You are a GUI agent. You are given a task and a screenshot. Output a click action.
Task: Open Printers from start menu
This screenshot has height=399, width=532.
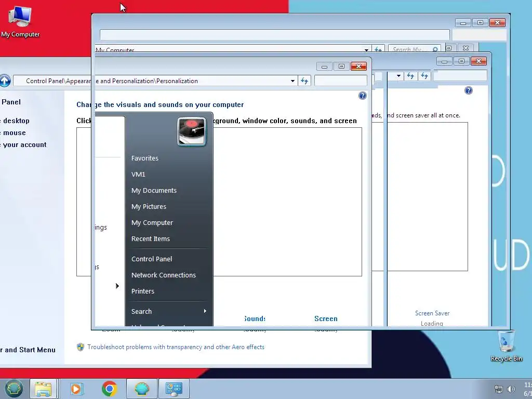click(x=143, y=291)
